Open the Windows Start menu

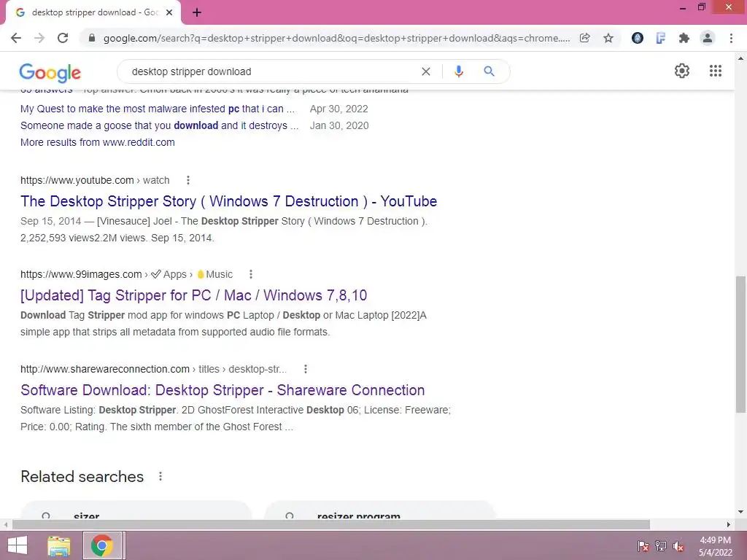click(x=18, y=545)
